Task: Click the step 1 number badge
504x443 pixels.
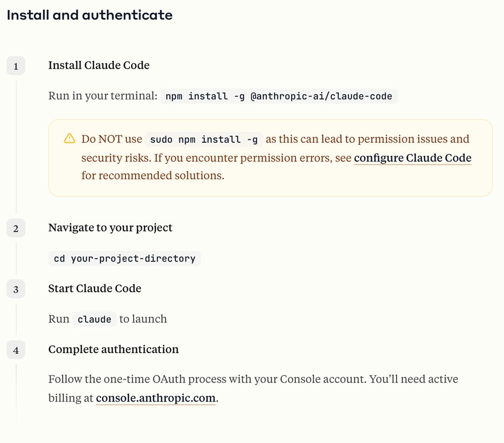Action: click(x=16, y=66)
